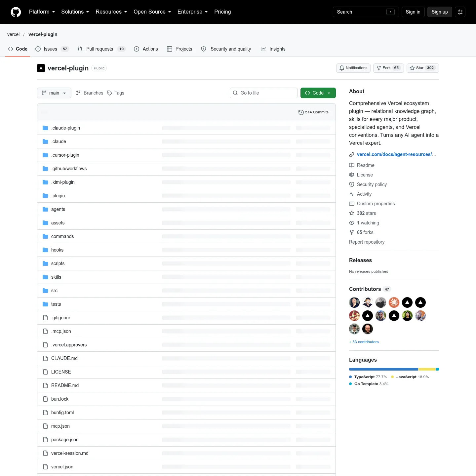
Task: Open the Insights tab
Action: [x=273, y=49]
